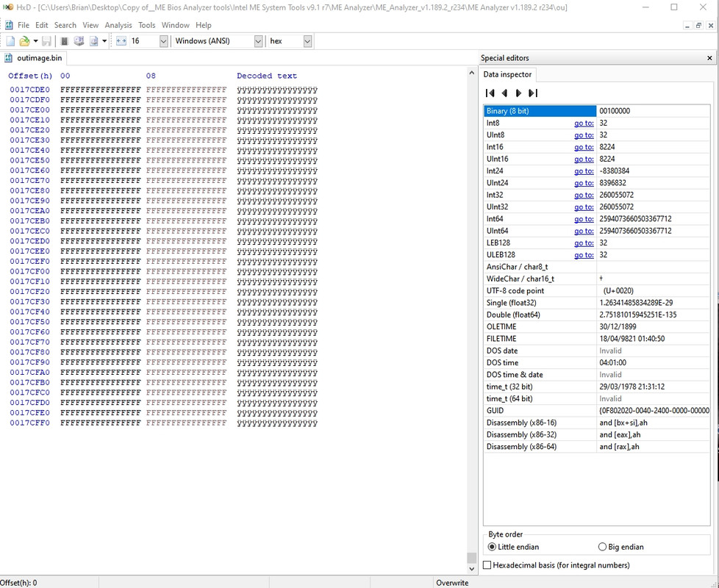Open the Windows (ANSI) encoding dropdown
This screenshot has width=719, height=588.
tap(258, 41)
